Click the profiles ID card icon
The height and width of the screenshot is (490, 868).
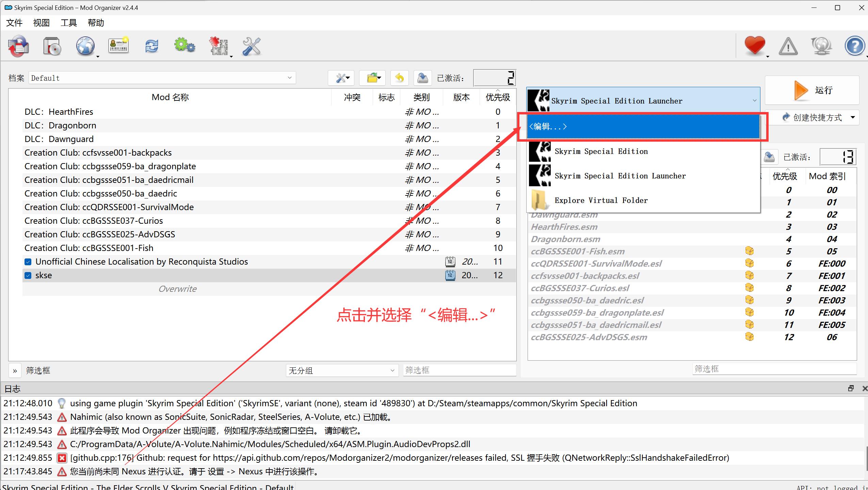point(118,46)
